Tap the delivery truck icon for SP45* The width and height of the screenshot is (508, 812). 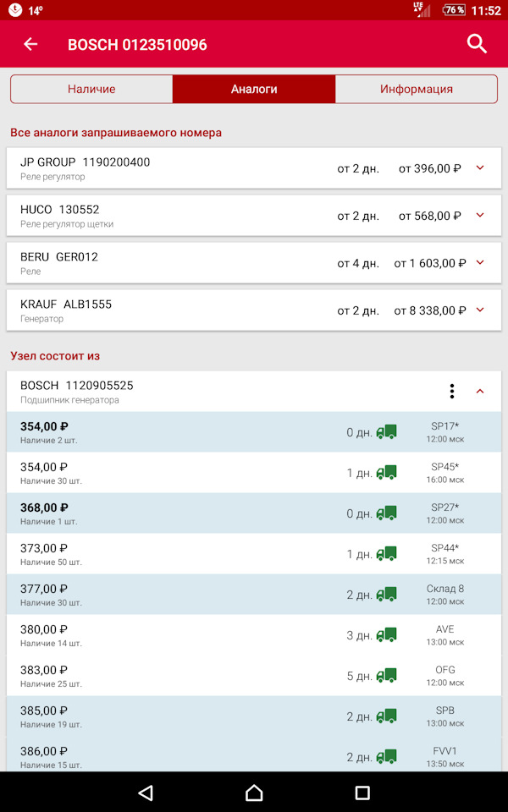click(x=386, y=473)
